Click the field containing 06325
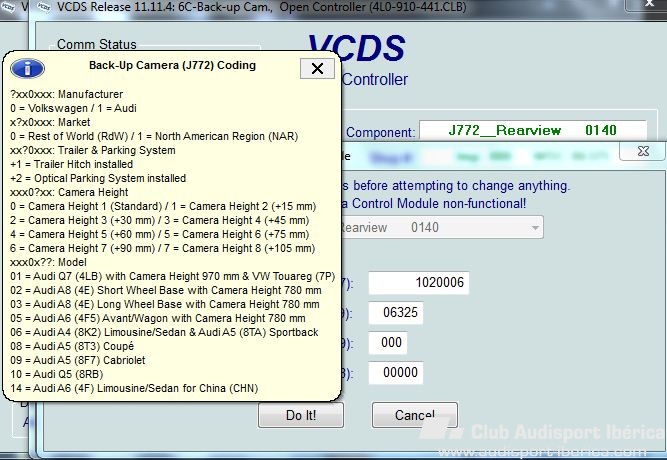This screenshot has width=667, height=460. coord(396,313)
